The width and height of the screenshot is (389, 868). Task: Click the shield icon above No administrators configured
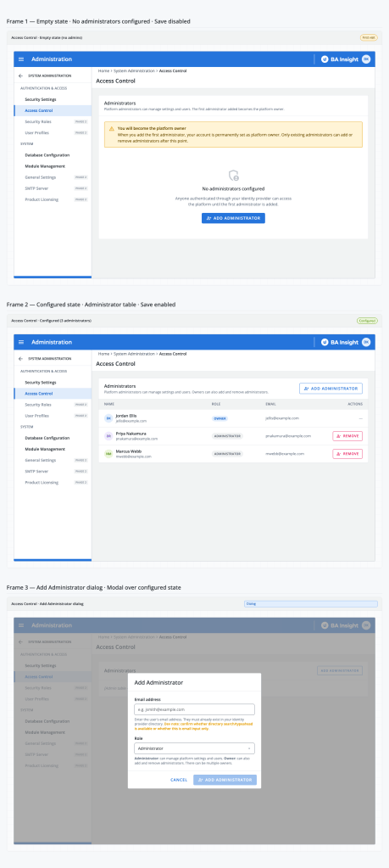pos(233,176)
